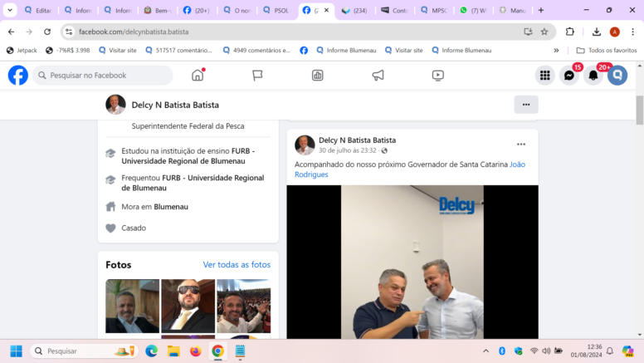Switch to the Editar tab
This screenshot has height=363, width=644.
(38, 10)
